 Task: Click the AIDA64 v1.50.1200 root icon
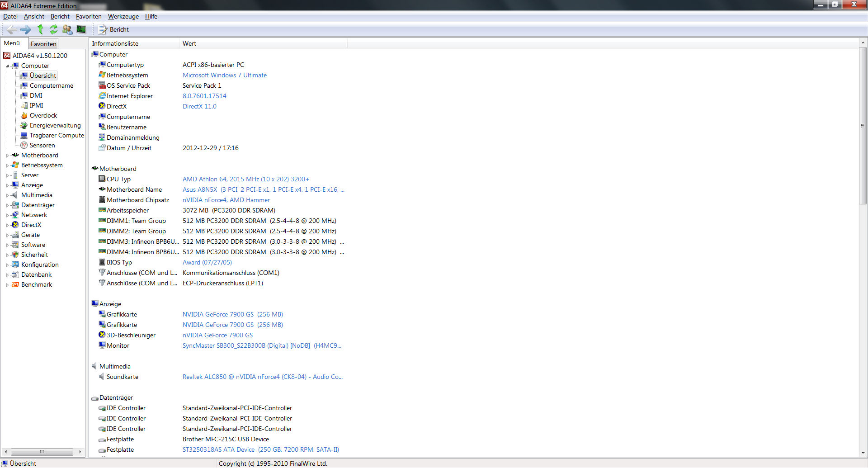coord(7,56)
